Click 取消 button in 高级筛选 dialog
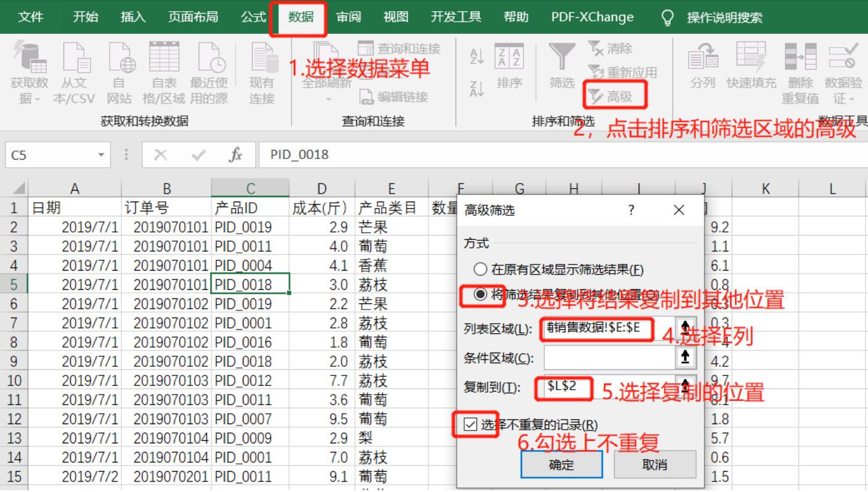The height and width of the screenshot is (492, 868). coord(655,464)
